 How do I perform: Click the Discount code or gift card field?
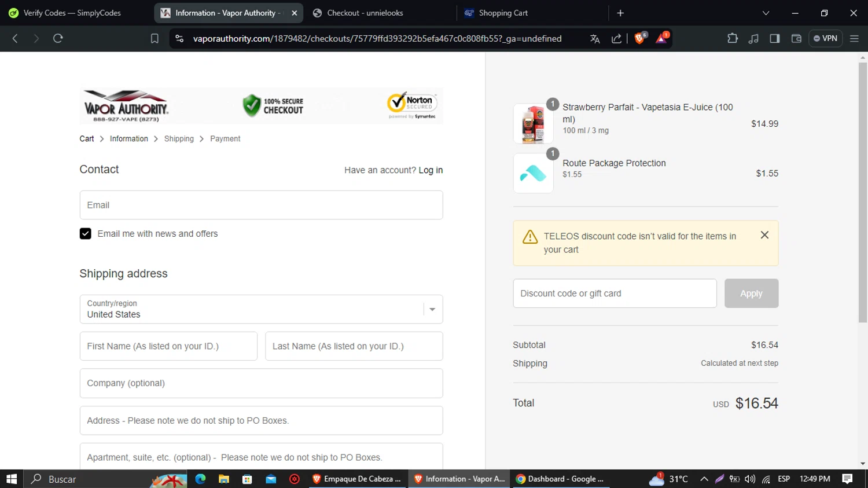(x=615, y=293)
